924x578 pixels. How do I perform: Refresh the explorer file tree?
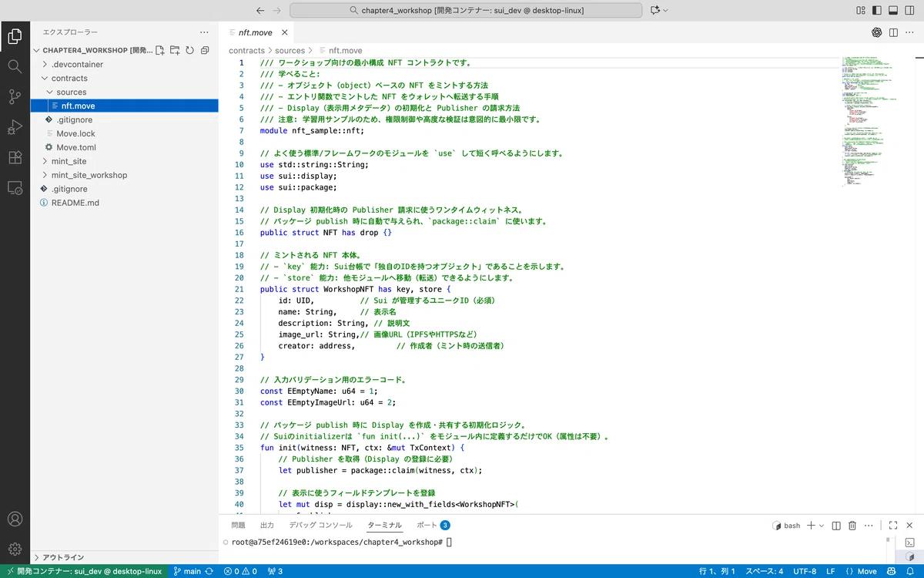tap(189, 50)
